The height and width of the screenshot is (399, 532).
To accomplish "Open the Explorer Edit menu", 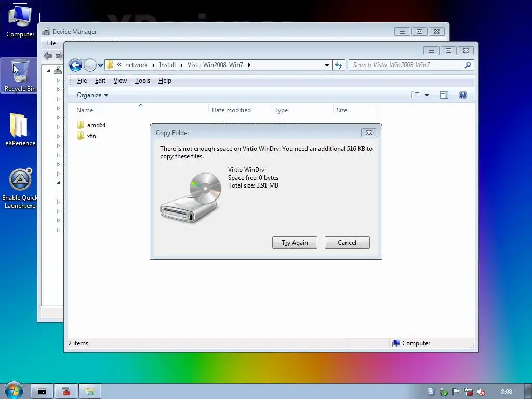I will click(x=100, y=81).
